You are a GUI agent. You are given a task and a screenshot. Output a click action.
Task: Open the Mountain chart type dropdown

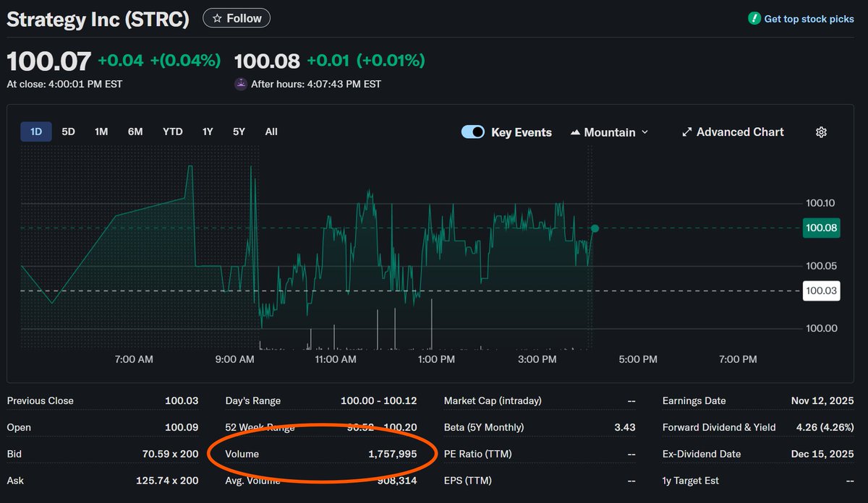pos(610,132)
